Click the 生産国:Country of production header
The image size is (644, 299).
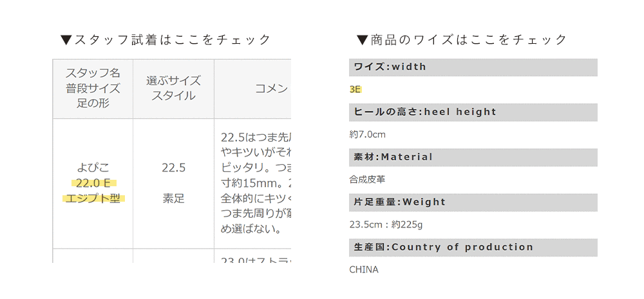point(473,247)
